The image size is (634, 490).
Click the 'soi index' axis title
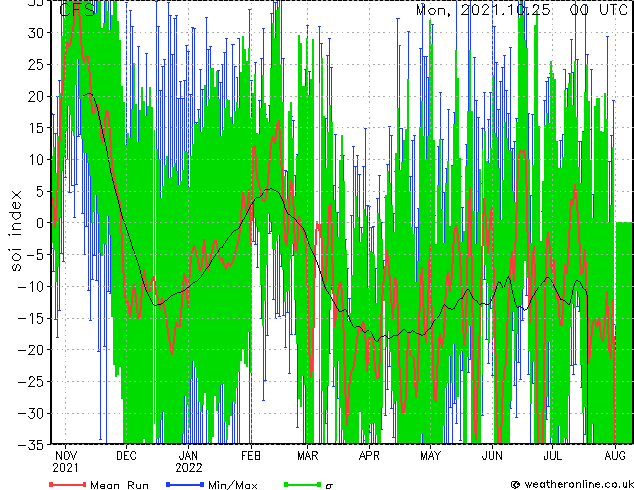15,231
